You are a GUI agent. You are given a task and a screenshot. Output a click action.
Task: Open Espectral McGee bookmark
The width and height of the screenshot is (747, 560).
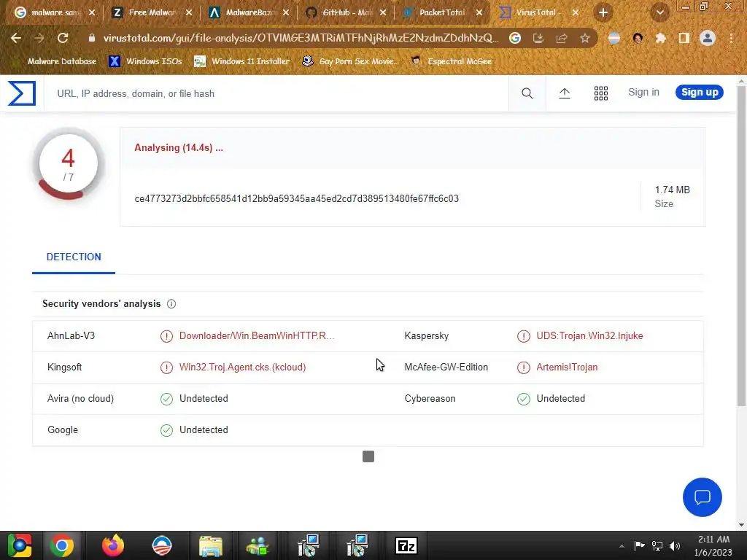(x=452, y=61)
